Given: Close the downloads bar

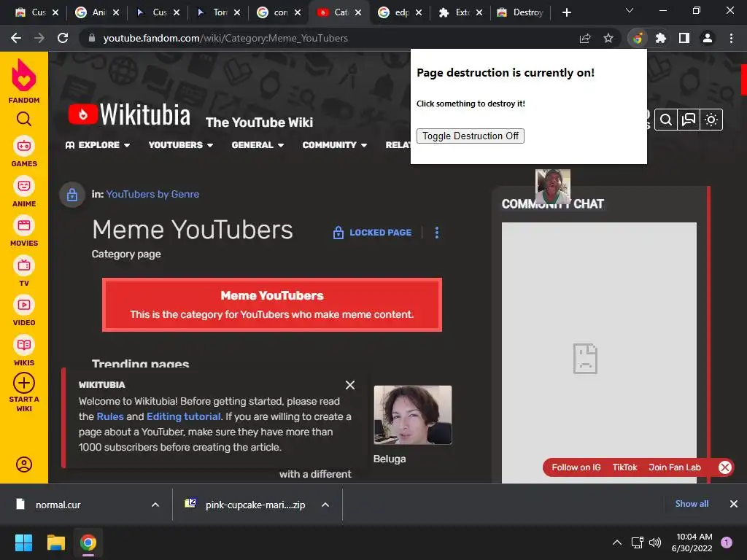Looking at the screenshot, I should 734,504.
